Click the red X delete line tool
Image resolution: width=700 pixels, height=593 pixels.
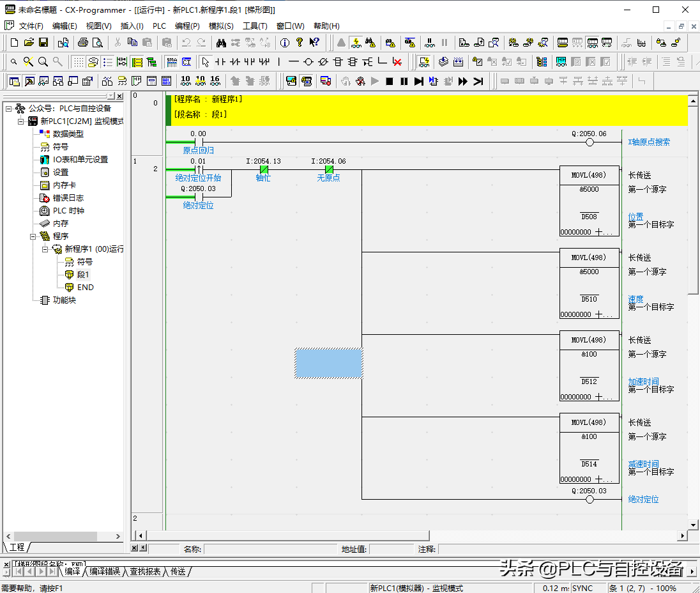[397, 62]
